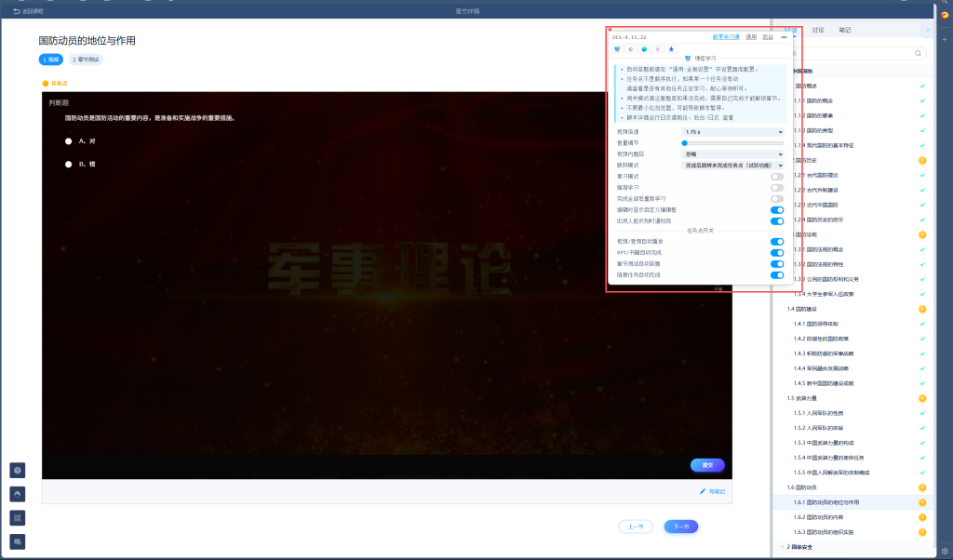The image size is (953, 560).
Task: Switch to the 讨论 tab
Action: 817,30
